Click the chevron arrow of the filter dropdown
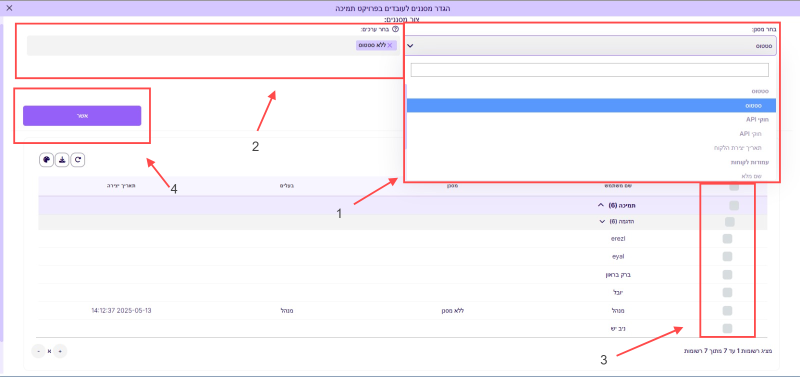The image size is (800, 377). click(411, 46)
